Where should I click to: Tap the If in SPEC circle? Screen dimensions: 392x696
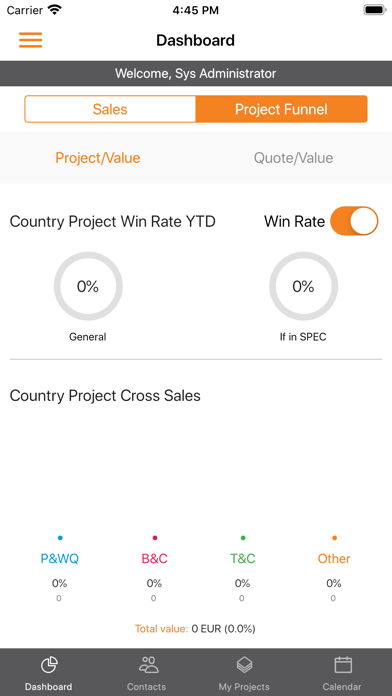[303, 286]
